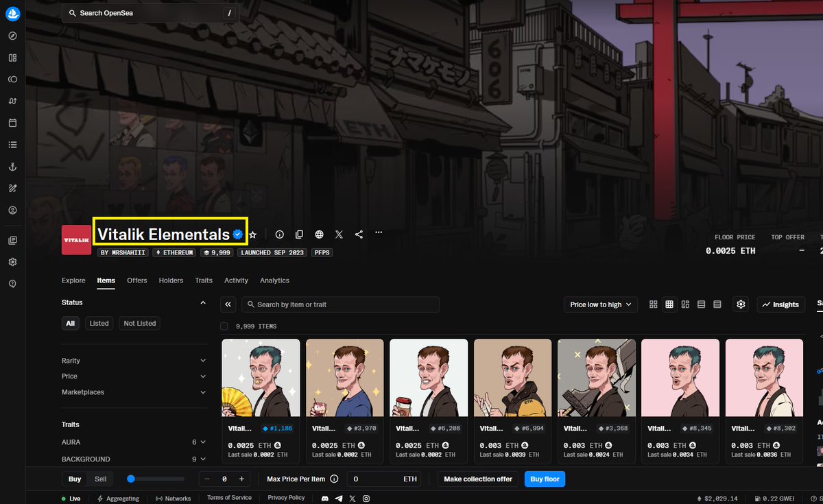Open Privacy Policy link
823x504 pixels.
click(x=286, y=498)
